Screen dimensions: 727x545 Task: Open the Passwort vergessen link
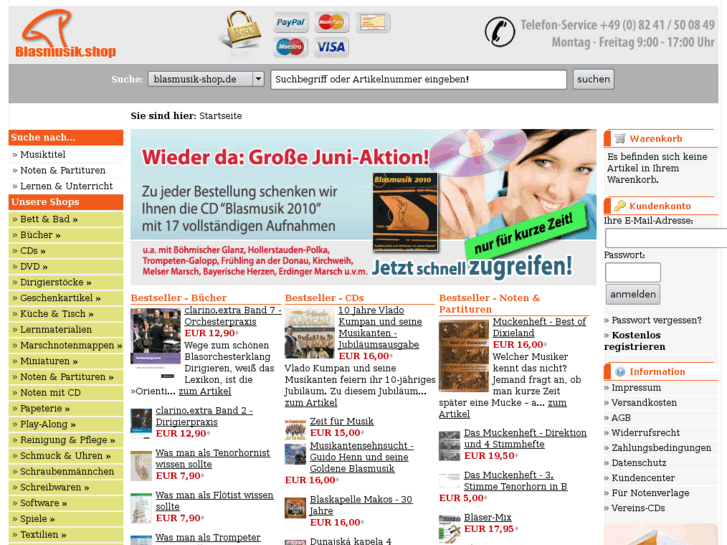pyautogui.click(x=656, y=320)
